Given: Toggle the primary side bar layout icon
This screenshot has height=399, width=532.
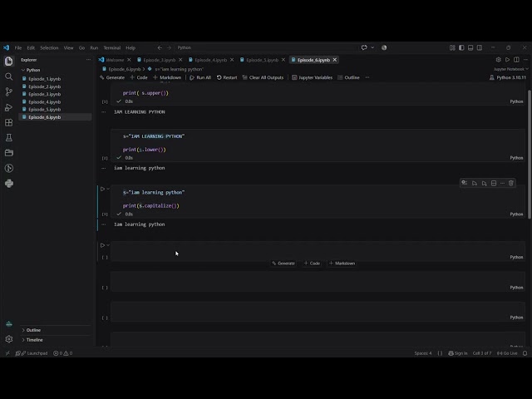Looking at the screenshot, I should point(461,47).
